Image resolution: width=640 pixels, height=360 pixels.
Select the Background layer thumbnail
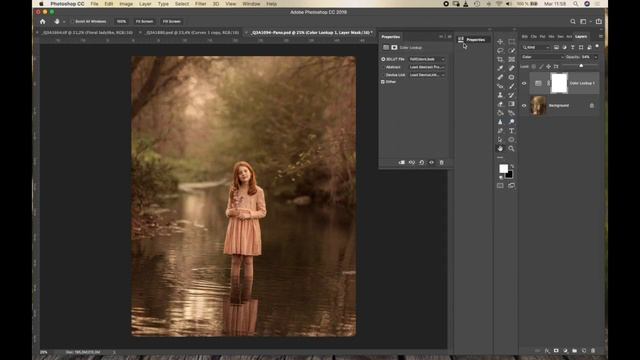tap(538, 106)
